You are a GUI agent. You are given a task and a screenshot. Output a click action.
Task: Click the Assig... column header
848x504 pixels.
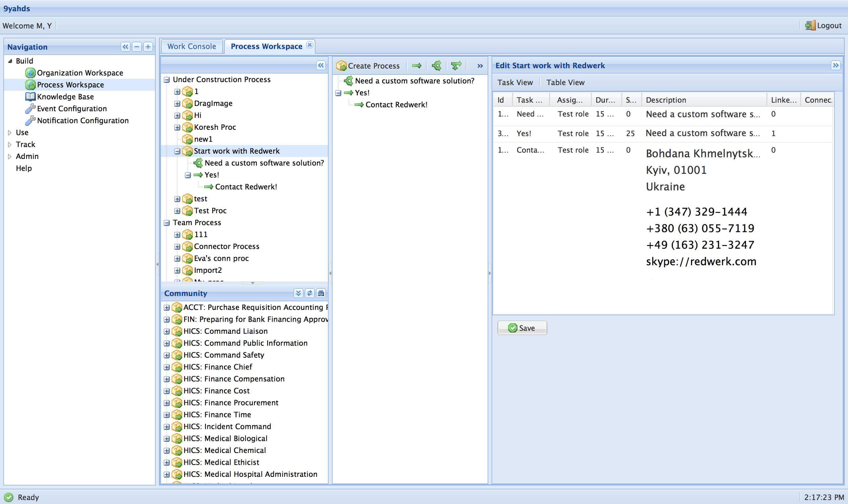(x=570, y=100)
